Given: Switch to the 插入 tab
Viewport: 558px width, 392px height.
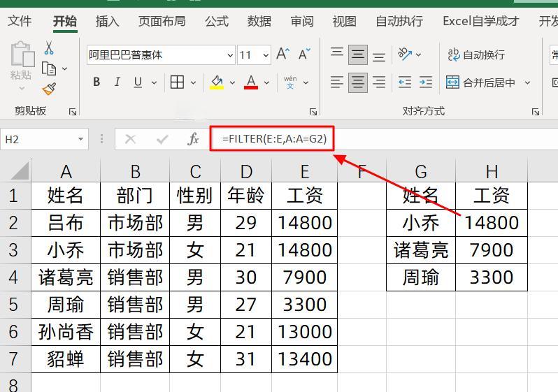Looking at the screenshot, I should 107,21.
